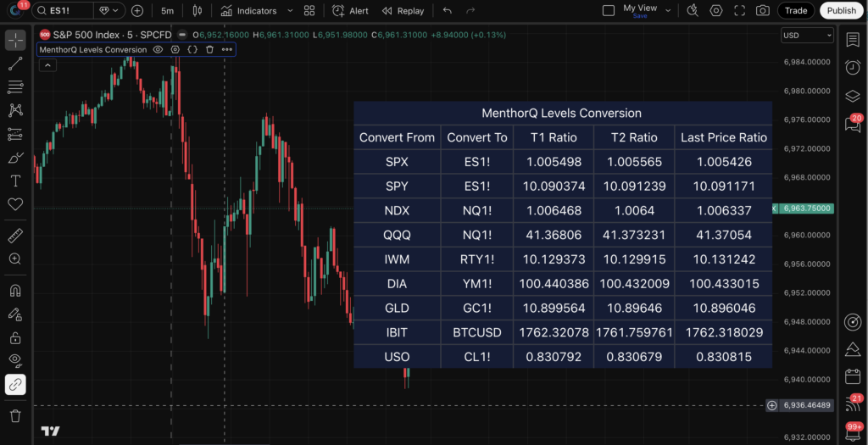Click the ES1! symbol search box
The height and width of the screenshot is (445, 868).
[x=63, y=10]
